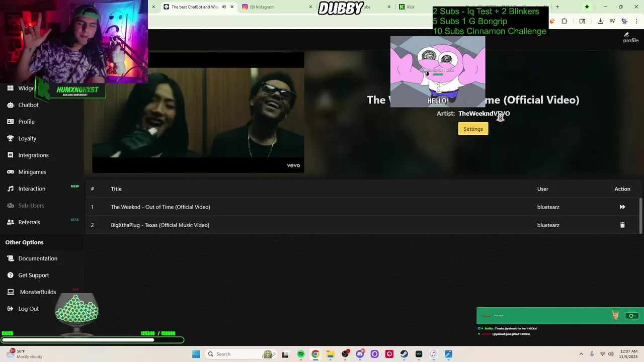Close the Instagram browser tab
Image resolution: width=644 pixels, height=362 pixels.
[310, 7]
